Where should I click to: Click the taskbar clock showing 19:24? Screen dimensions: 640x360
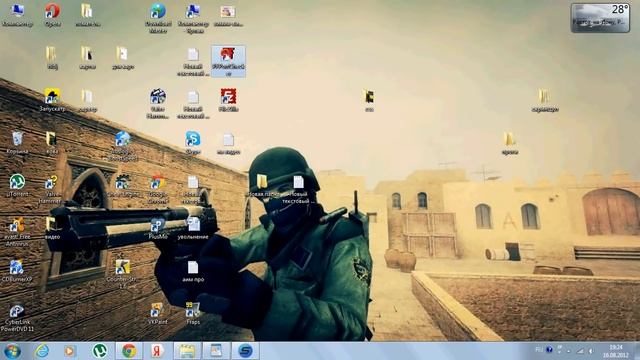point(616,351)
